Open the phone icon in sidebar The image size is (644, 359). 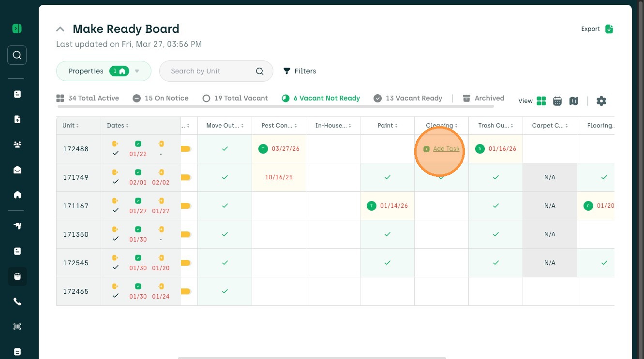(x=17, y=302)
